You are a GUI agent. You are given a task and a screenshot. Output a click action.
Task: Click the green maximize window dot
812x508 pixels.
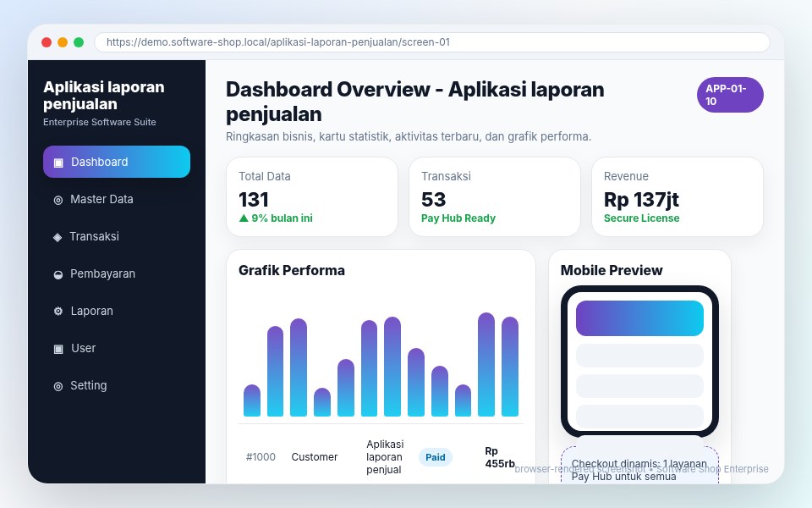pos(79,42)
